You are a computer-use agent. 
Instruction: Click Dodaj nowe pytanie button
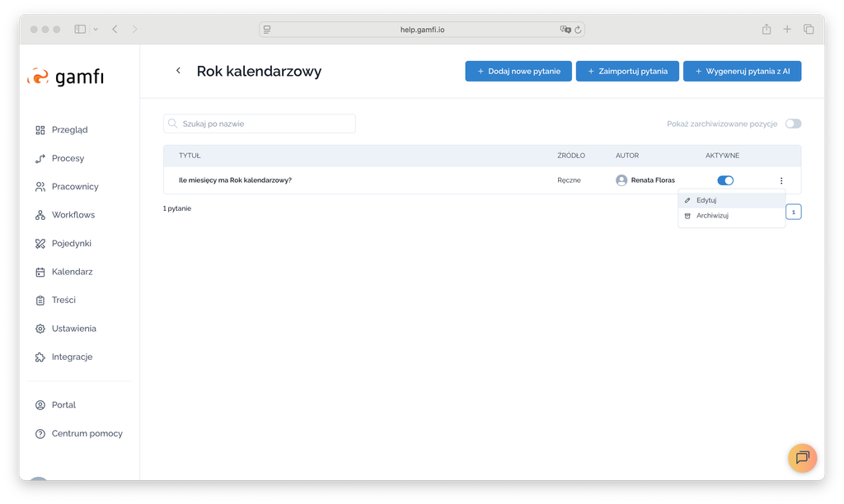pyautogui.click(x=518, y=72)
